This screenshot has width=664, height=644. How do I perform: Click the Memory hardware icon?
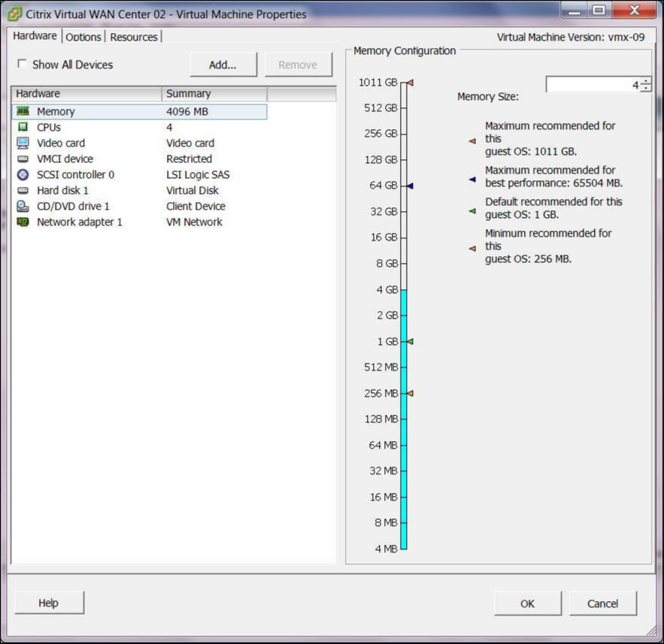(23, 111)
